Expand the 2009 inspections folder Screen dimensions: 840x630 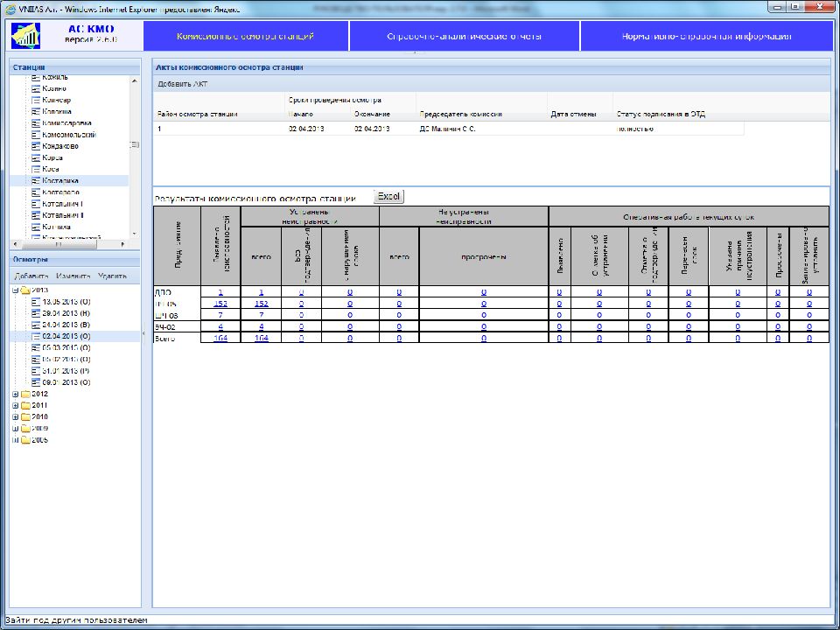(x=16, y=429)
